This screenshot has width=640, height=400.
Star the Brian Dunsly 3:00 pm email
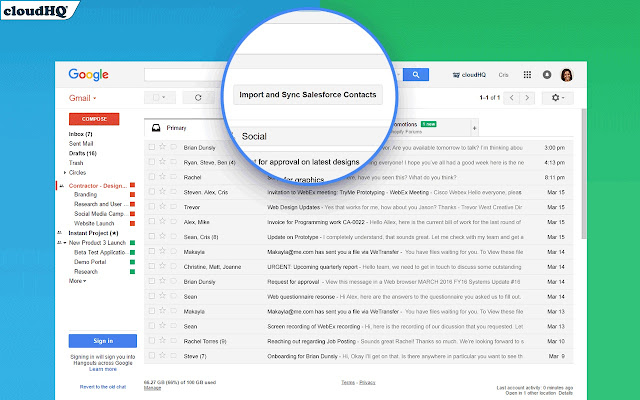pyautogui.click(x=162, y=147)
